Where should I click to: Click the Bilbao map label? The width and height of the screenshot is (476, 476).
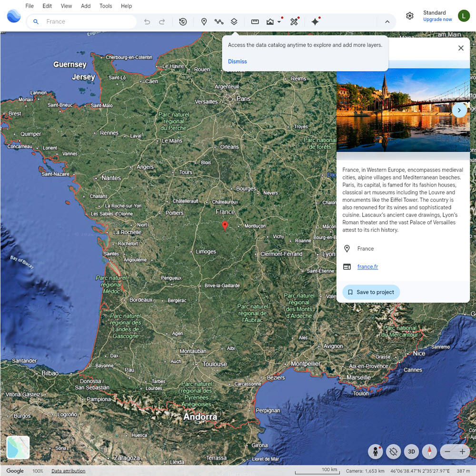click(x=50, y=373)
